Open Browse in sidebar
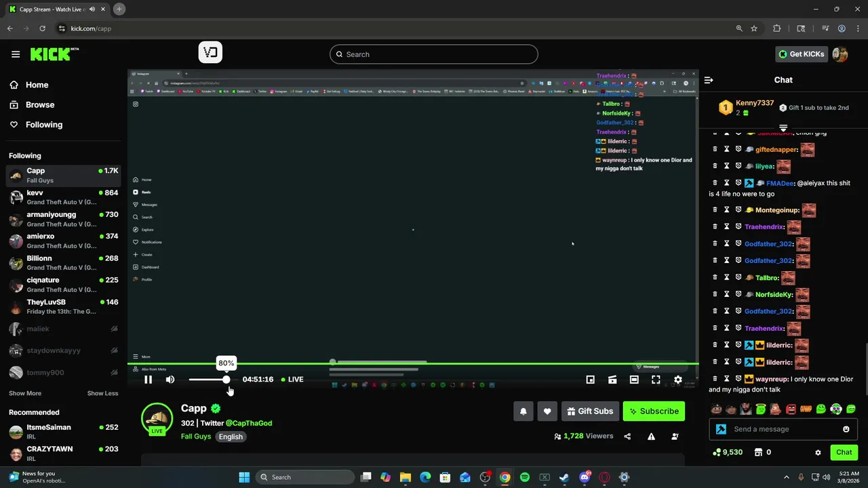868x488 pixels. (32, 104)
